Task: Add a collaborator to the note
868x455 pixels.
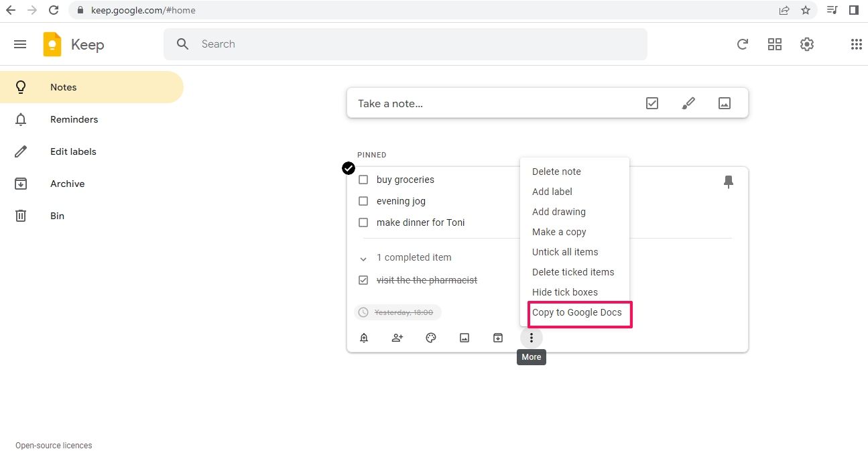Action: [x=397, y=338]
